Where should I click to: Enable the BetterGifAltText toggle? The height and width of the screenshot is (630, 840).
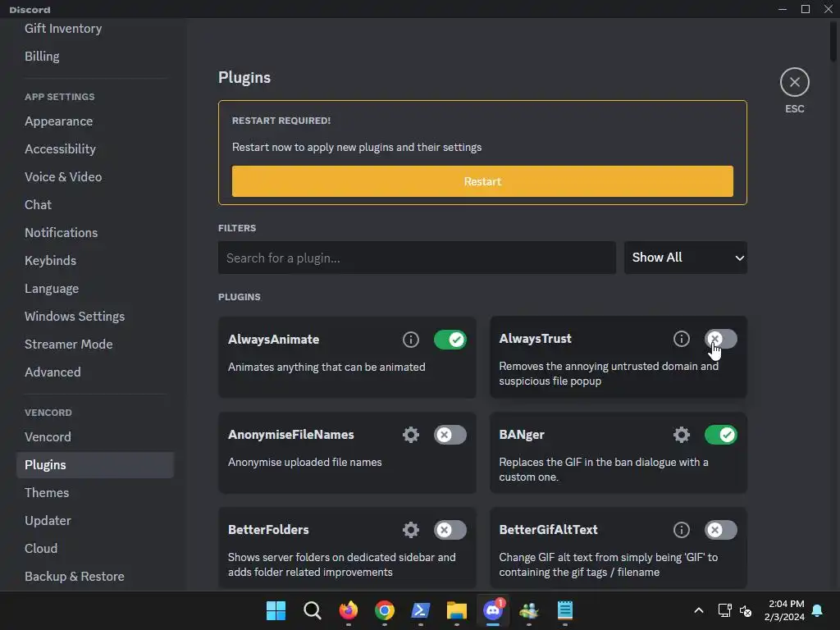pos(720,530)
